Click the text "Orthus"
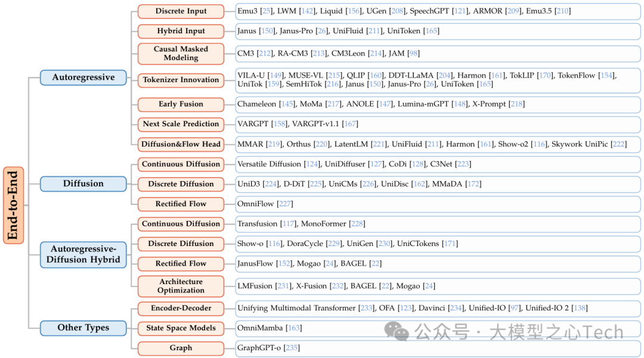 (299, 144)
